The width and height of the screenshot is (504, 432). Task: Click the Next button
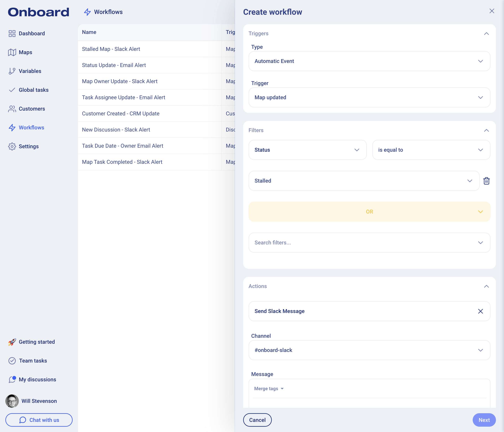click(484, 420)
